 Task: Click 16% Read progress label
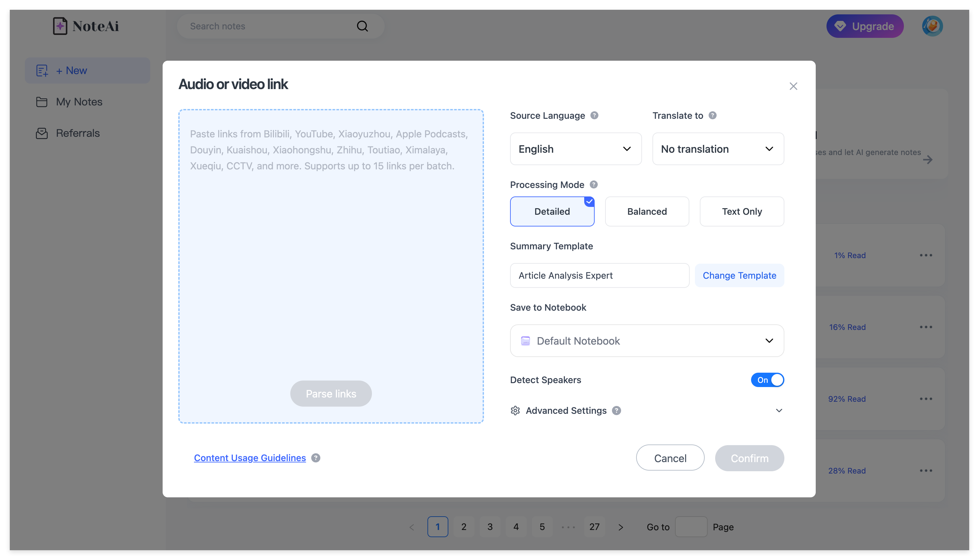tap(847, 327)
